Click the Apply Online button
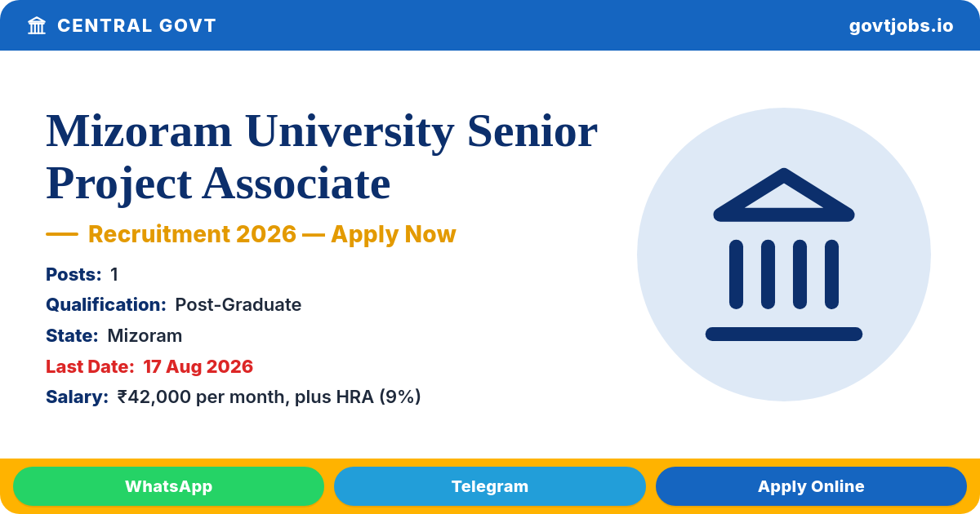This screenshot has width=980, height=514. click(x=811, y=486)
